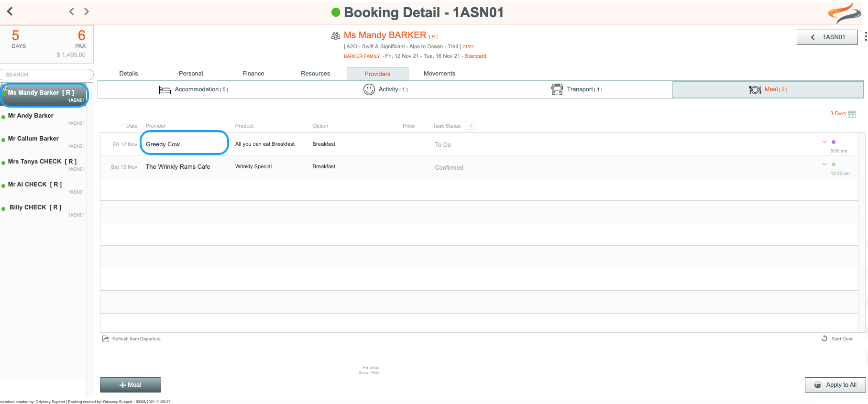Click the Activity smiley icon

[x=369, y=89]
